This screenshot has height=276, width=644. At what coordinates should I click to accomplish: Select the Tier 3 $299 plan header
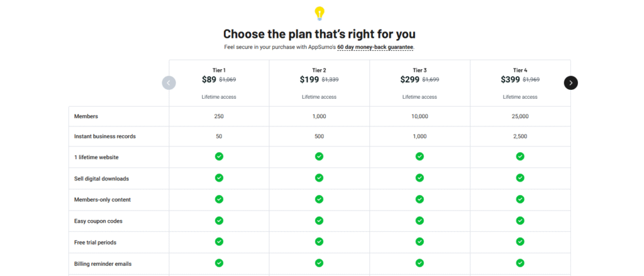(x=419, y=84)
